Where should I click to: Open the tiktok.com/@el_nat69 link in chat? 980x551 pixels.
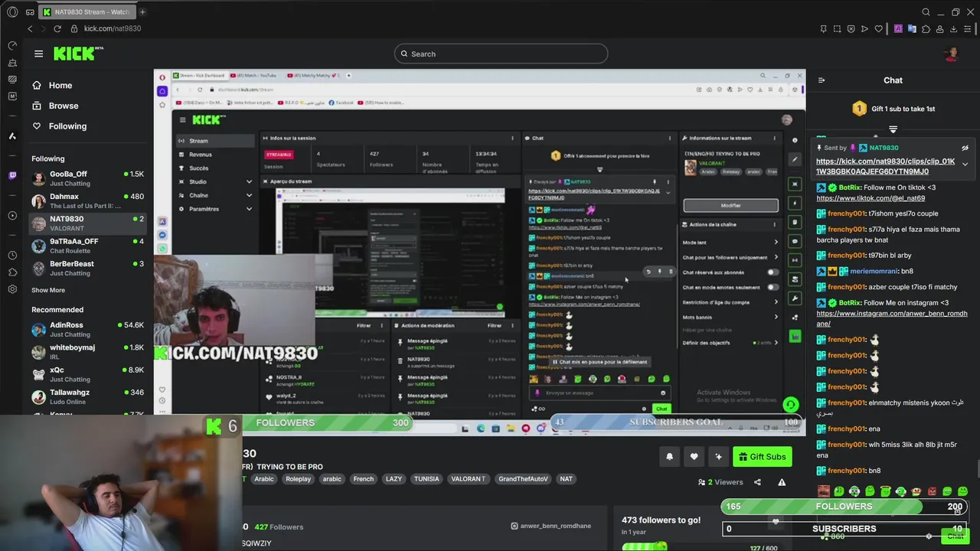tap(871, 198)
